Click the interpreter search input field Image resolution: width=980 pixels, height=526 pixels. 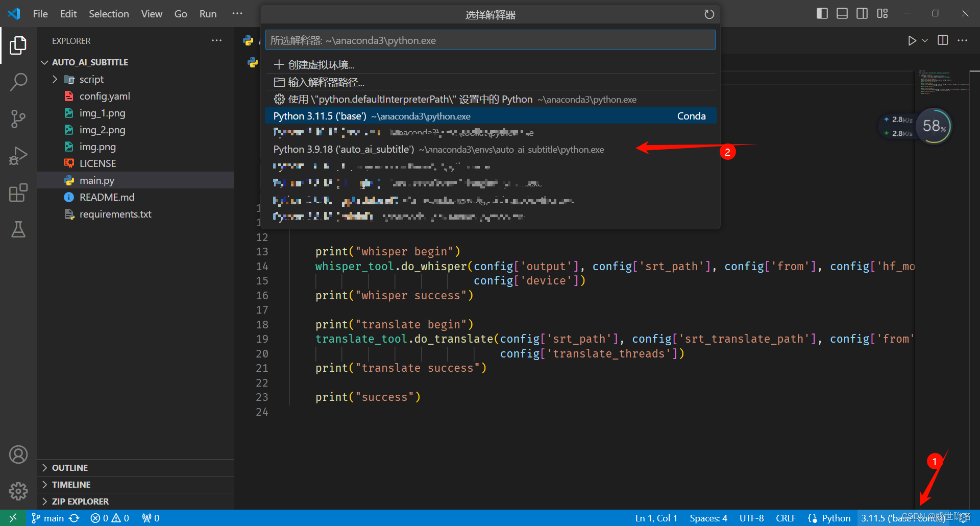click(x=490, y=40)
